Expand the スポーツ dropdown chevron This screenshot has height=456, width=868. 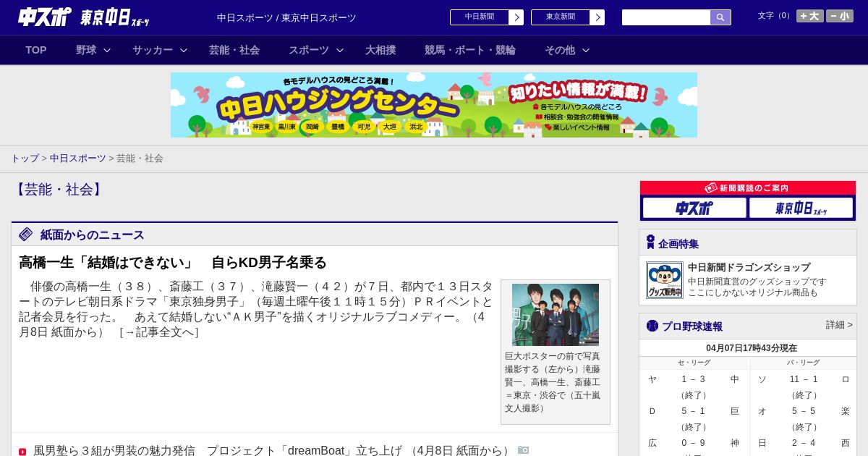coord(340,50)
